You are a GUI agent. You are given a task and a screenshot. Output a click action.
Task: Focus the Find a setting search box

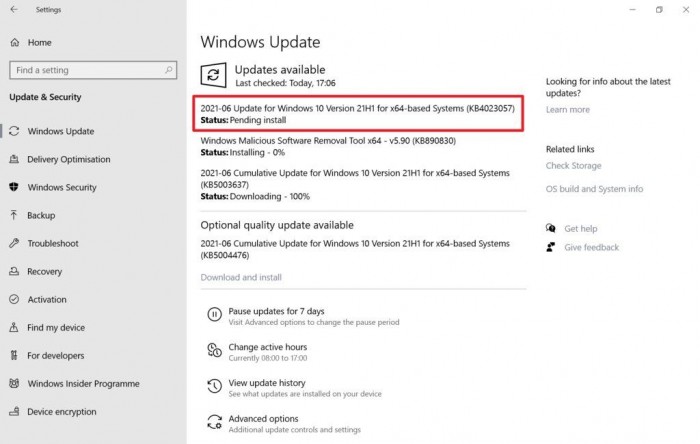click(x=93, y=70)
